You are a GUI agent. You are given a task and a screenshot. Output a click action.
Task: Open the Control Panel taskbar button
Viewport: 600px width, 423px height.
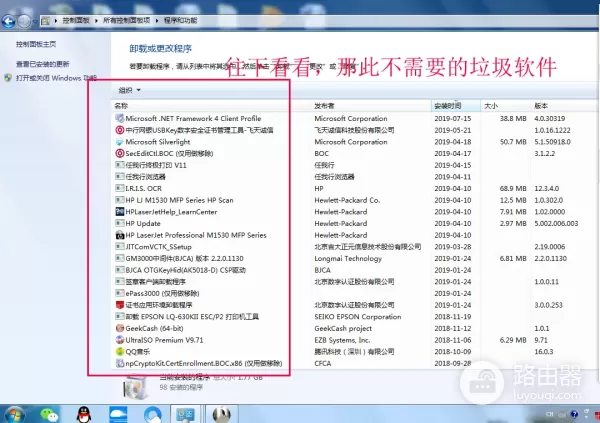coord(186,415)
